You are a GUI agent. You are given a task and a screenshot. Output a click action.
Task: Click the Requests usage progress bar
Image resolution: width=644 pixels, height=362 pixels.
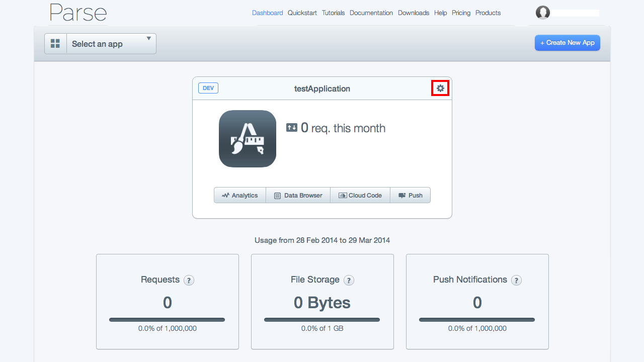pos(167,320)
